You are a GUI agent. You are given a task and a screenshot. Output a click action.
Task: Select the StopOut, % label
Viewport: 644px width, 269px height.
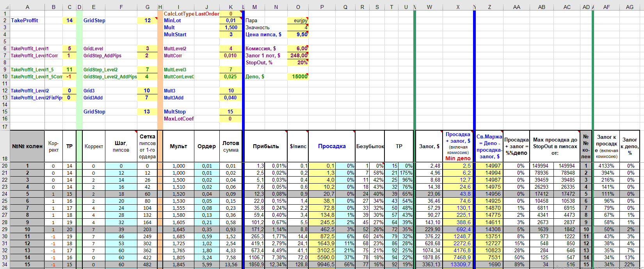pos(259,62)
